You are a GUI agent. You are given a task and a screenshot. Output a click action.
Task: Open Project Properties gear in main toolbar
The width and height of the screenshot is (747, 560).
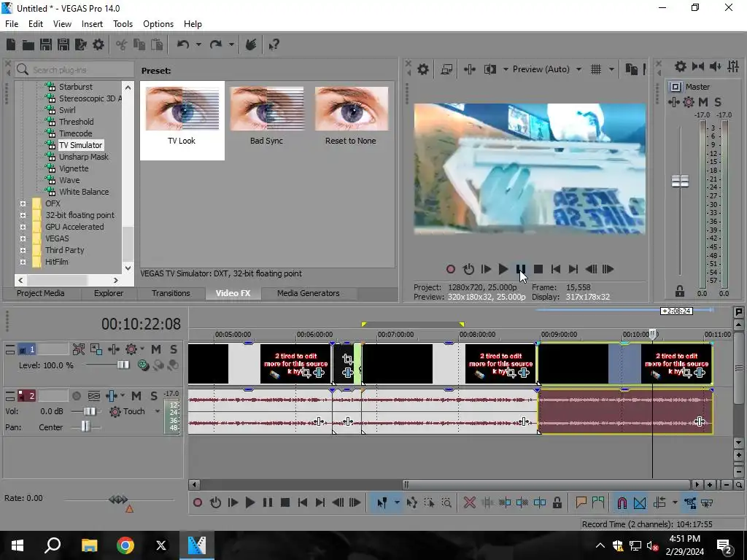pyautogui.click(x=98, y=44)
